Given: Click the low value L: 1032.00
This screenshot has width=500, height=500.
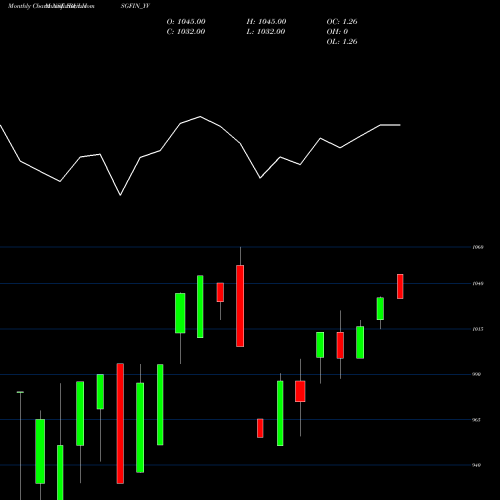Looking at the screenshot, I should pos(266,32).
